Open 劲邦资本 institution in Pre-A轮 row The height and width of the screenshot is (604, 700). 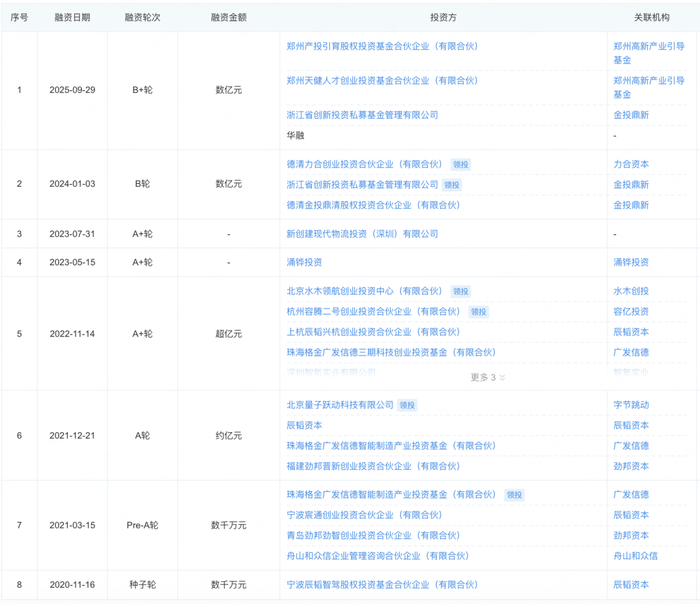(x=631, y=535)
